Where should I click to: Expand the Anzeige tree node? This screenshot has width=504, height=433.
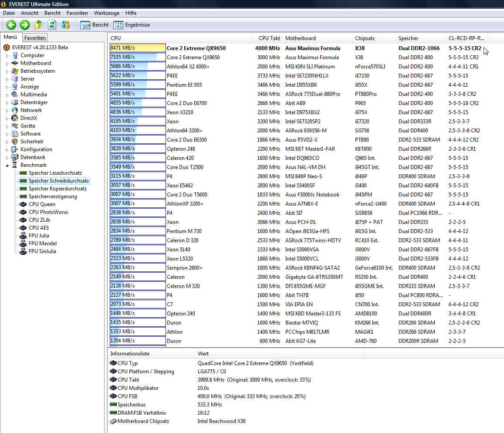point(7,87)
